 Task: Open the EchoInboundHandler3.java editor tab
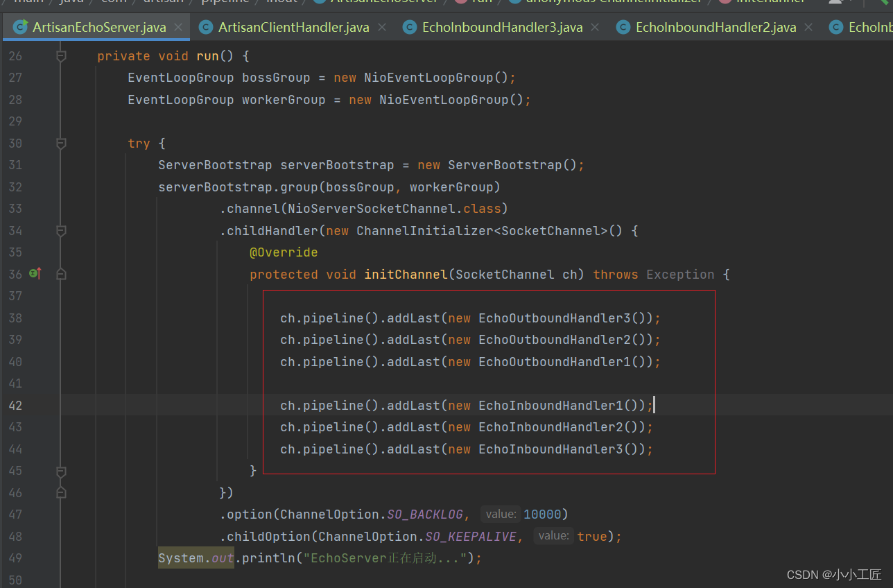pyautogui.click(x=502, y=28)
